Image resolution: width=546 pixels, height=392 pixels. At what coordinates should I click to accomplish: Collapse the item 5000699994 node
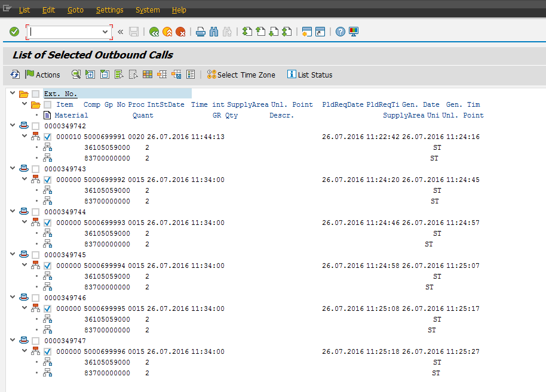pyautogui.click(x=24, y=265)
